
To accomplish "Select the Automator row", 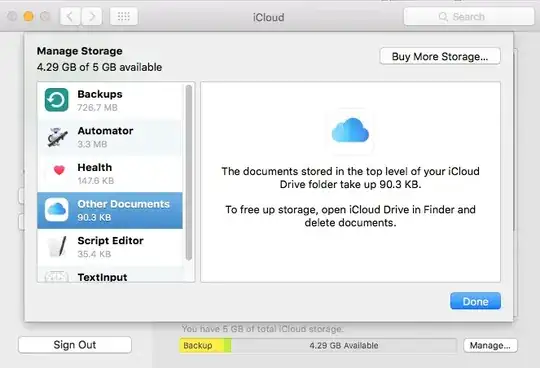I will click(110, 137).
